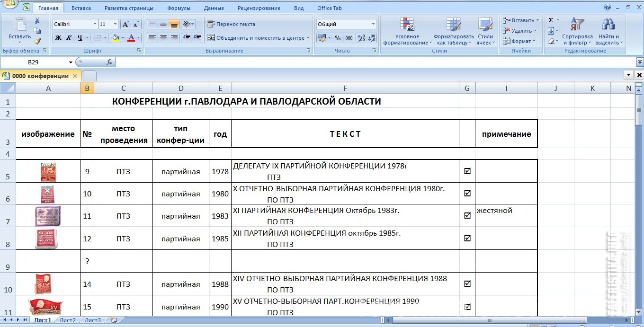Align cell text left
This screenshot has width=644, height=327.
pos(152,38)
